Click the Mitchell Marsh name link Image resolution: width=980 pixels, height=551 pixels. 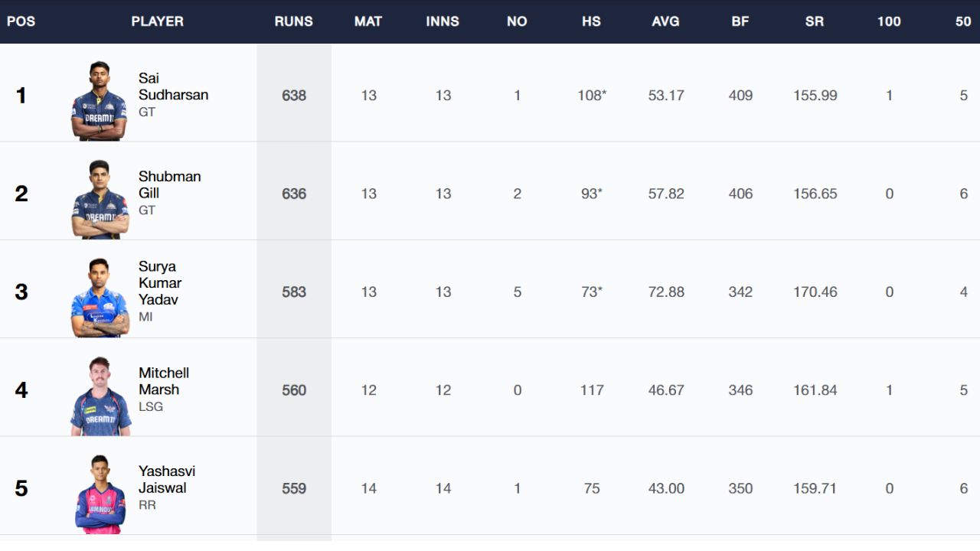164,381
